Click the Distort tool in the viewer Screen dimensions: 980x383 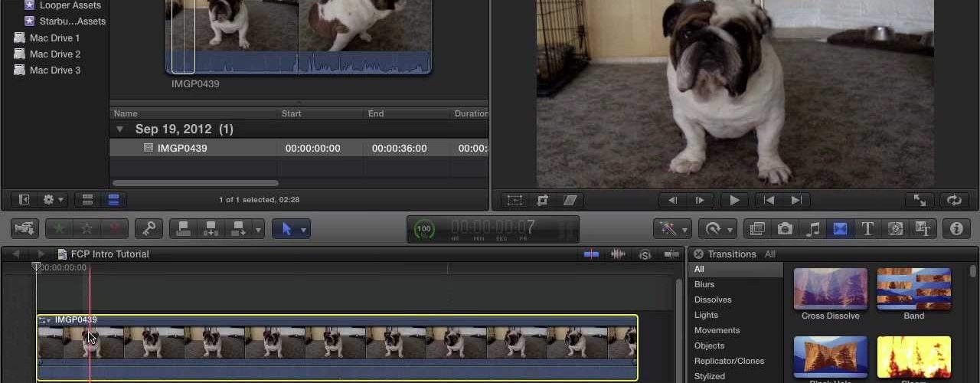click(x=570, y=200)
